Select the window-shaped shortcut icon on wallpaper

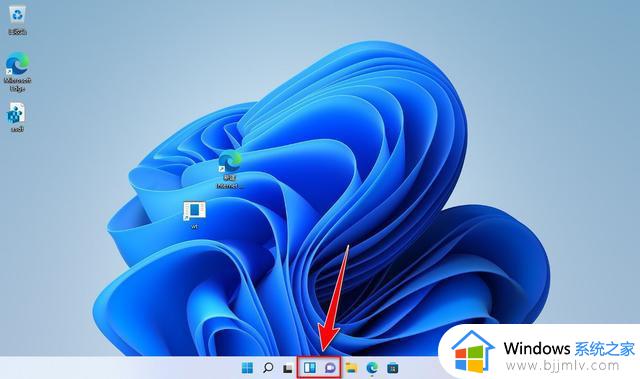pos(195,215)
